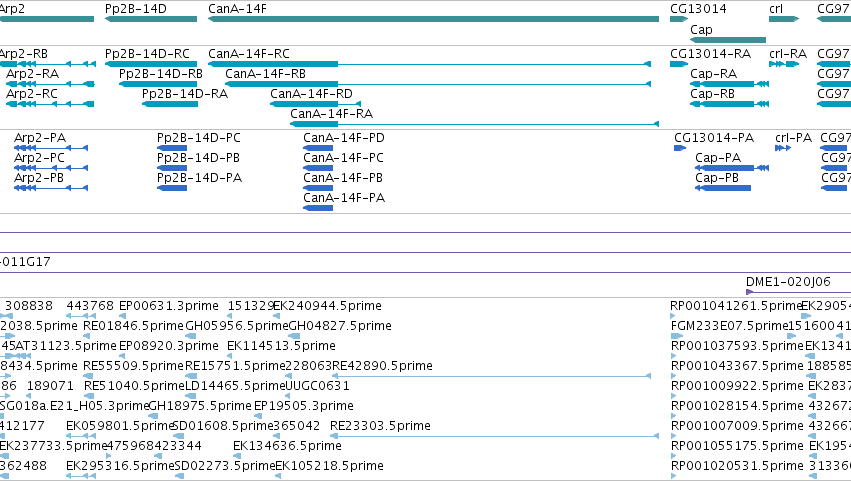The width and height of the screenshot is (851, 481).
Task: Select the Pp2B-14D-PC protein glyph
Action: (172, 148)
